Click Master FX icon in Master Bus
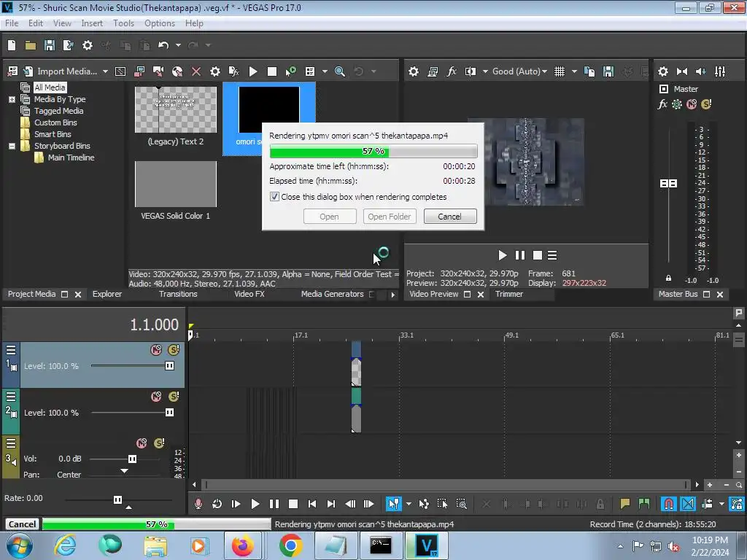Screen dimensions: 747x560 (x=662, y=104)
